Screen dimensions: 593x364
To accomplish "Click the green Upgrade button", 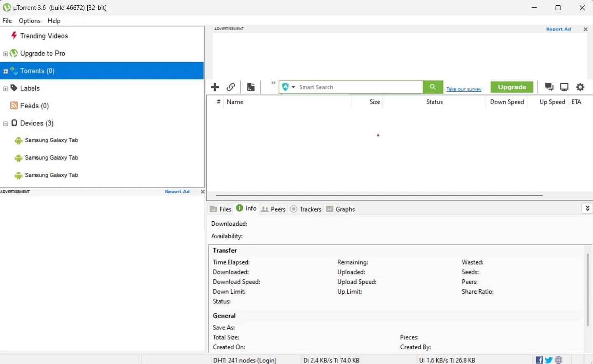I will point(512,87).
